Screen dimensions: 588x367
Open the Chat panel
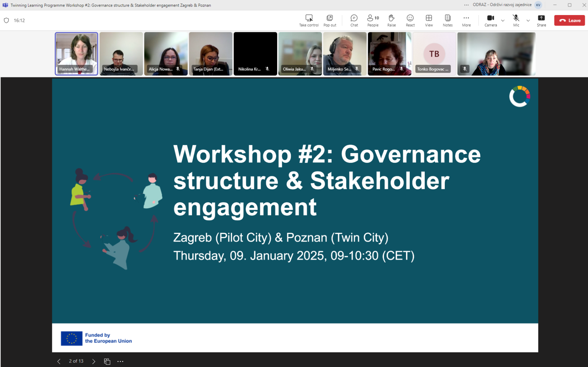click(354, 20)
